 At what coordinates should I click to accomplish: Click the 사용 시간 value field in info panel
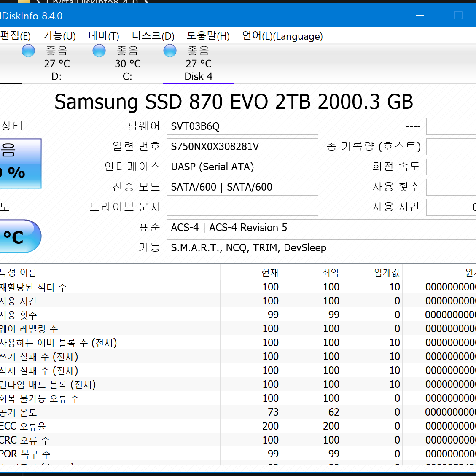click(x=451, y=207)
